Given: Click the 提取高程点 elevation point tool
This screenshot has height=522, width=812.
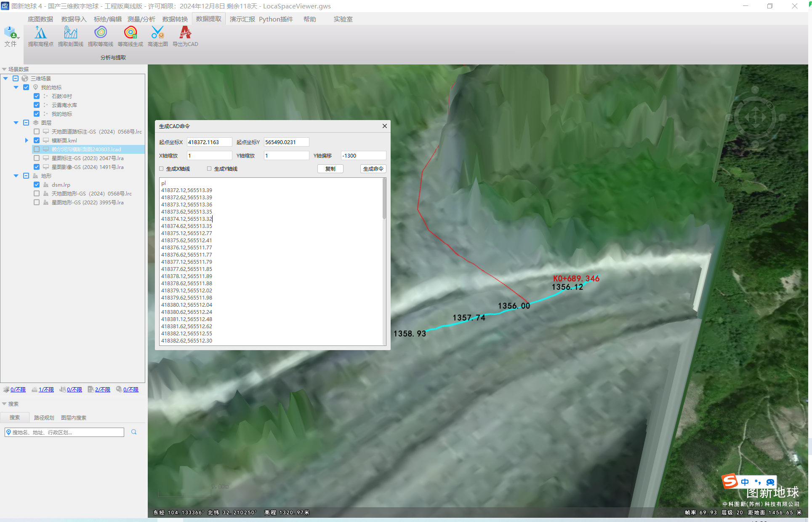Looking at the screenshot, I should point(40,36).
